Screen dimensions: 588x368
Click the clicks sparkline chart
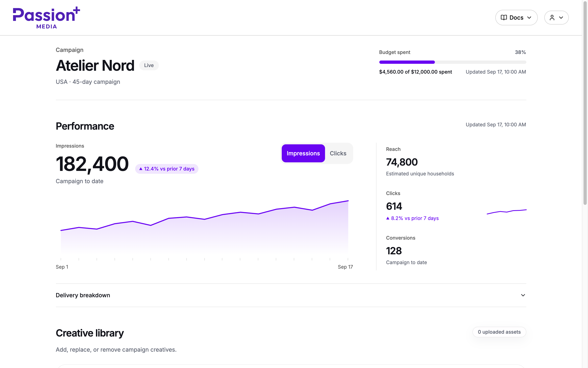(507, 212)
